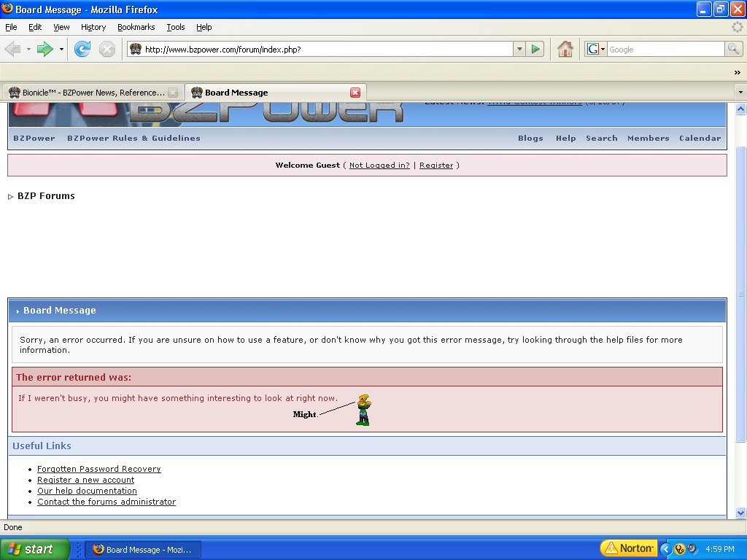Open the search engine selector dropdown
The height and width of the screenshot is (560, 747).
pyautogui.click(x=603, y=49)
